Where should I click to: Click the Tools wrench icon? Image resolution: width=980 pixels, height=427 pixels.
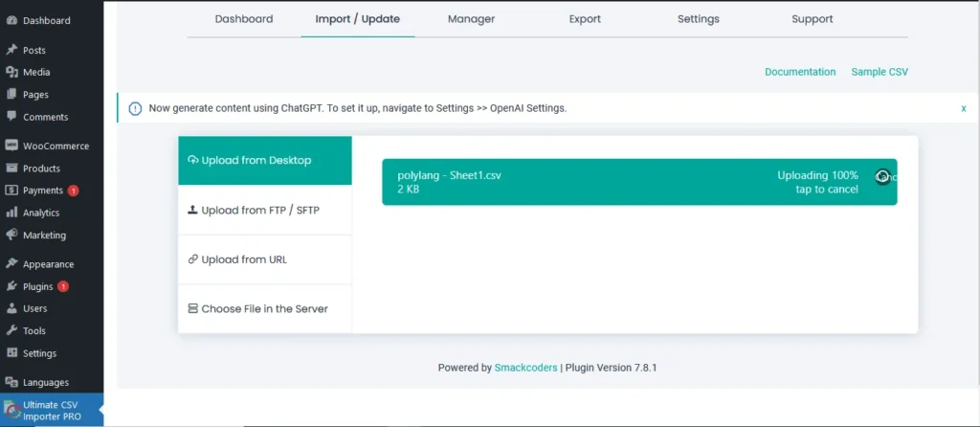[11, 330]
